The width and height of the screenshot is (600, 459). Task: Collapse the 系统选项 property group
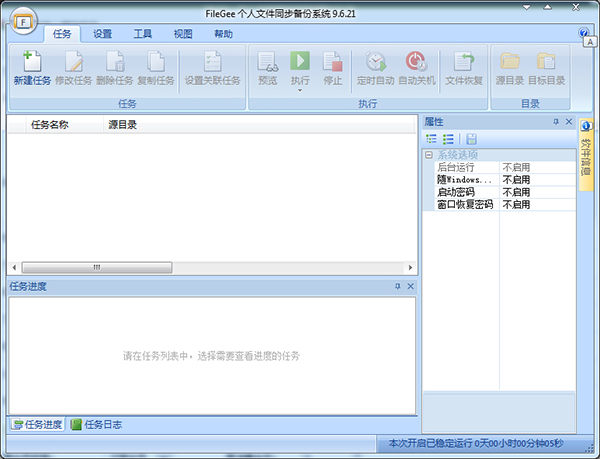tap(428, 155)
